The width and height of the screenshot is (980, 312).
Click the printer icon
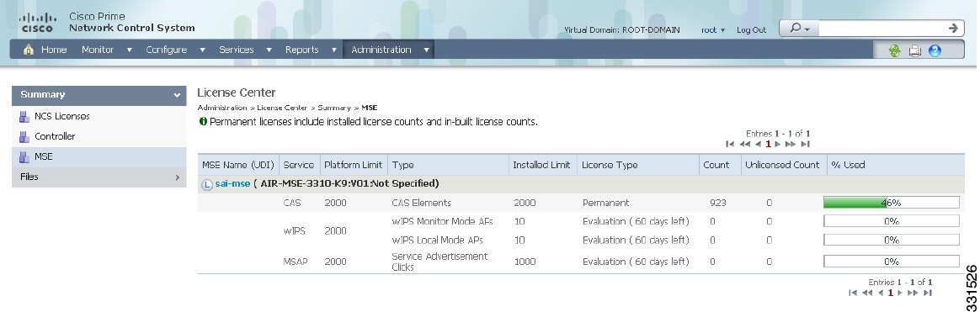(x=915, y=51)
